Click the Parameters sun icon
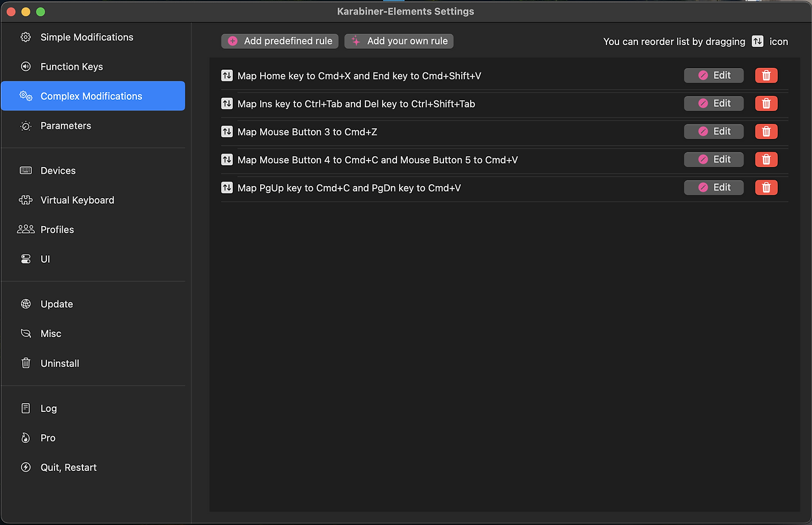This screenshot has width=812, height=525. (25, 126)
